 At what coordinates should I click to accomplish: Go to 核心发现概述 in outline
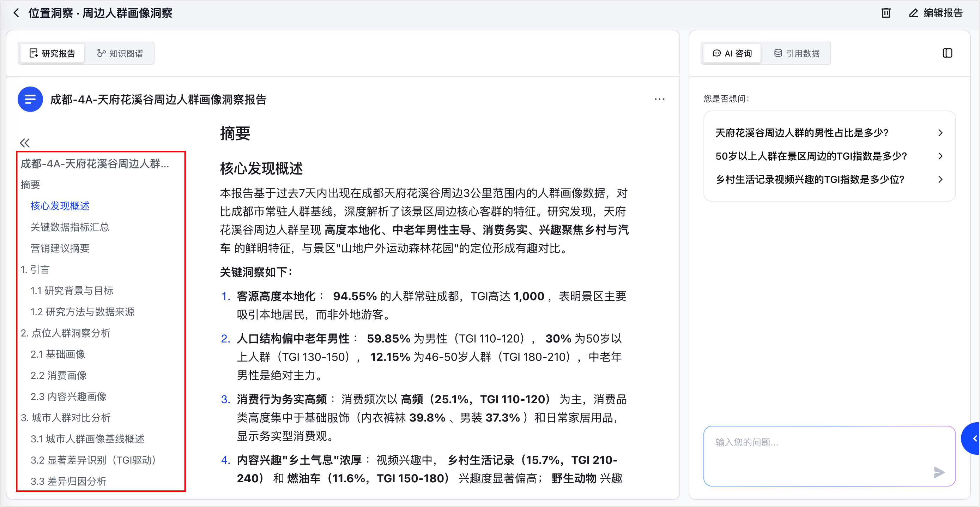click(60, 206)
